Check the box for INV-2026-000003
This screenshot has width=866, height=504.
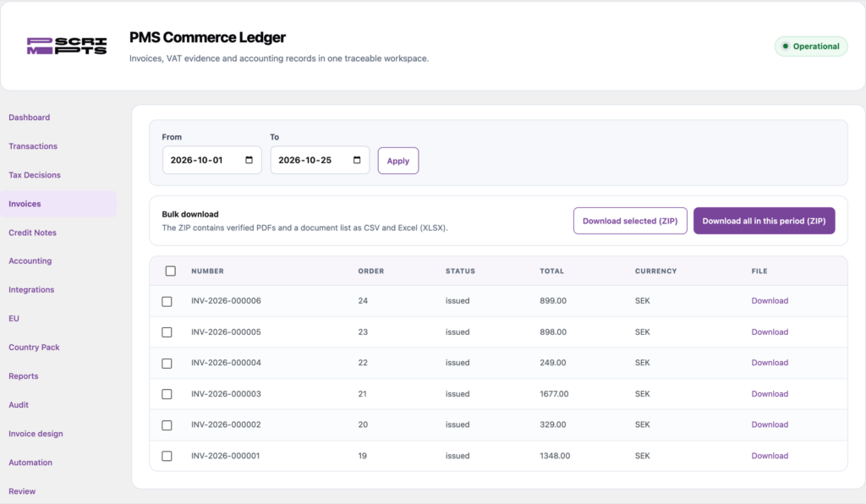(167, 394)
